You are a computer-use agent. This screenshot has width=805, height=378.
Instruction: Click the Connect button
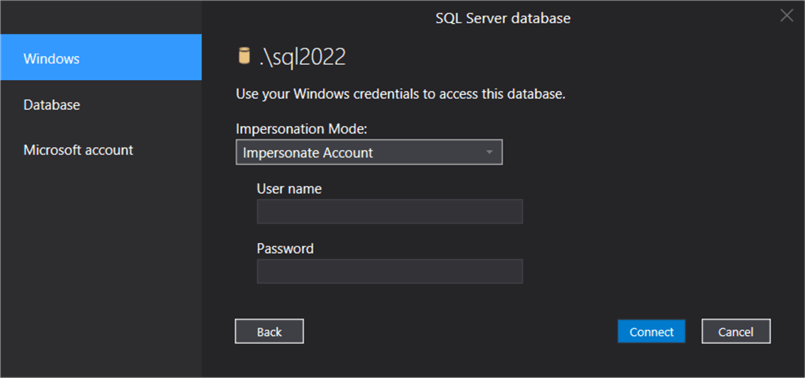(651, 331)
